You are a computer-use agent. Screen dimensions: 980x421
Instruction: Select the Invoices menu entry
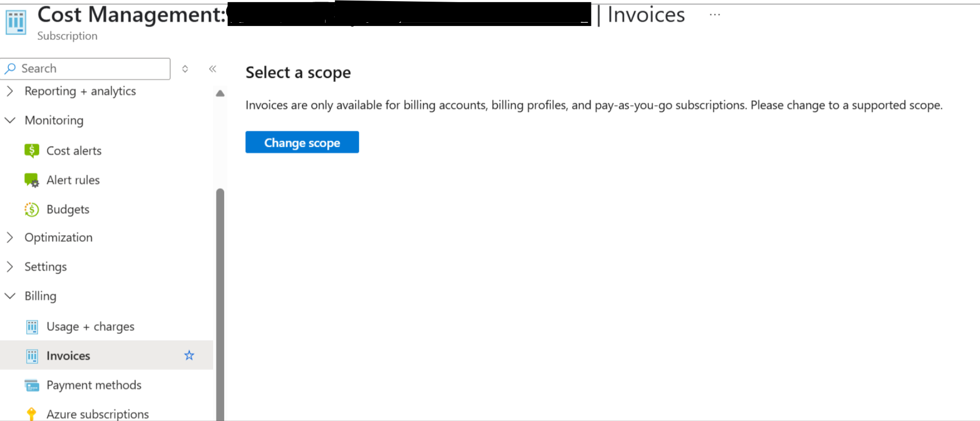(x=106, y=355)
